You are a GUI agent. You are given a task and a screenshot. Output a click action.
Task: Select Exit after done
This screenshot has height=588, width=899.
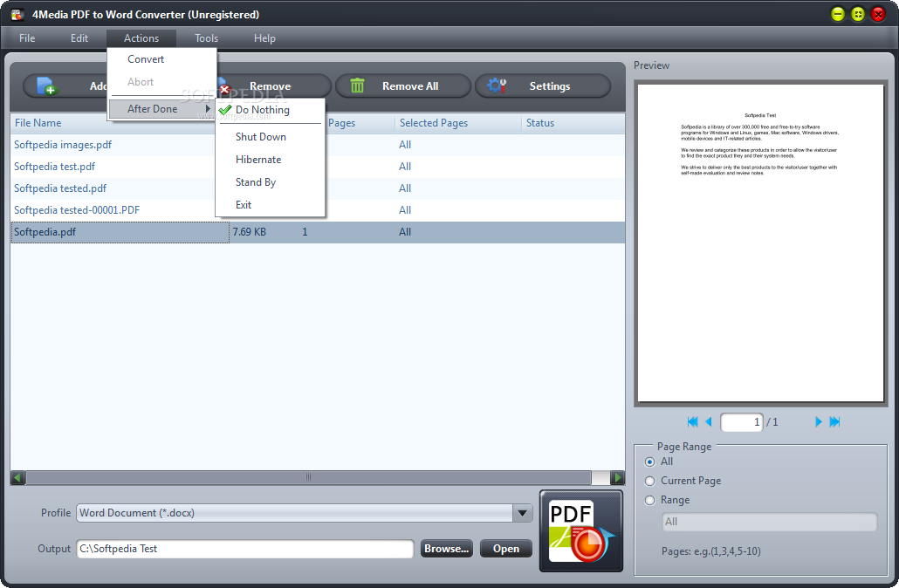coord(270,205)
